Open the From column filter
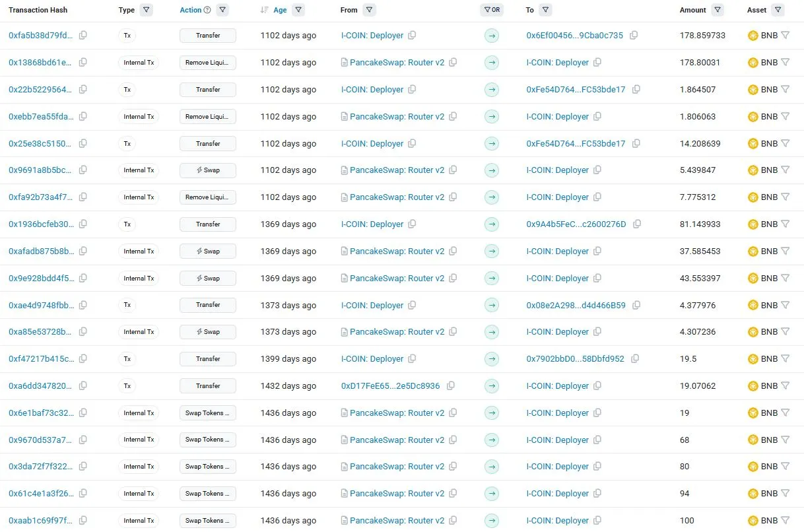 pyautogui.click(x=369, y=11)
